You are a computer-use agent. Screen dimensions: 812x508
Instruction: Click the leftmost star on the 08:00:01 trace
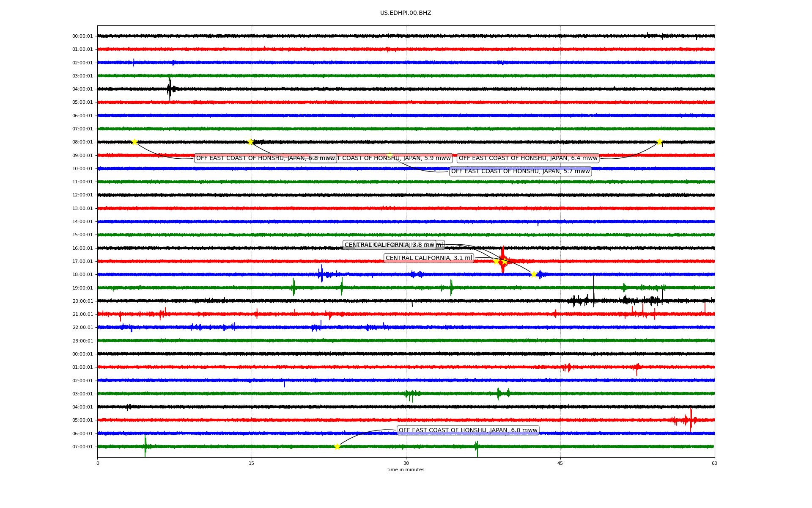pos(134,142)
